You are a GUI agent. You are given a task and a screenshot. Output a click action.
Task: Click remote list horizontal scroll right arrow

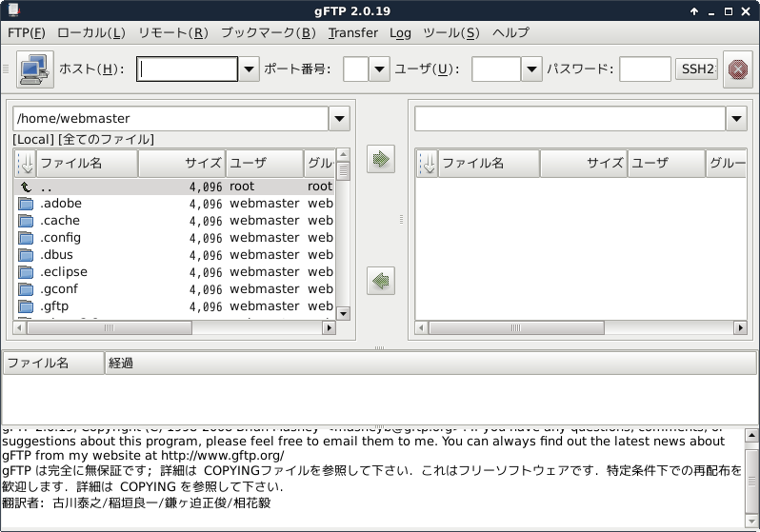click(740, 328)
